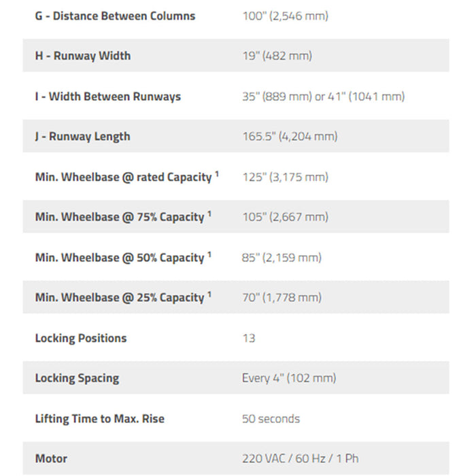Viewport: 476px width, 476px height.
Task: Click the H - Runway Width label
Action: [x=83, y=56]
